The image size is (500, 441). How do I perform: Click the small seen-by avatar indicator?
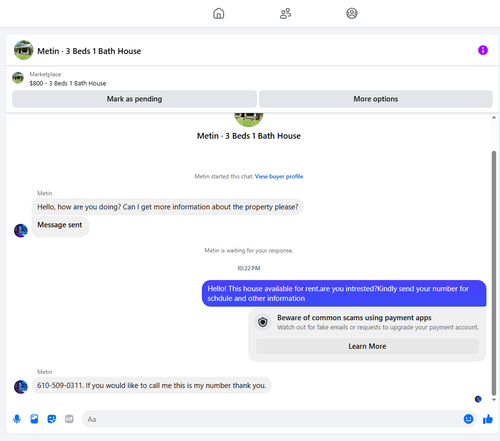[478, 399]
